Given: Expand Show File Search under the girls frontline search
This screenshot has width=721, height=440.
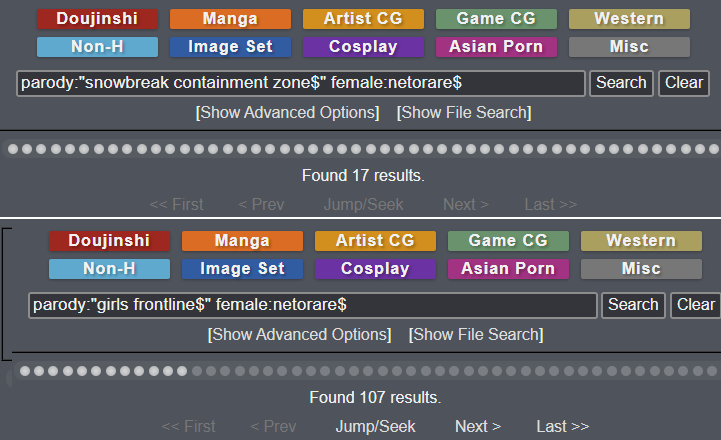Looking at the screenshot, I should [476, 335].
